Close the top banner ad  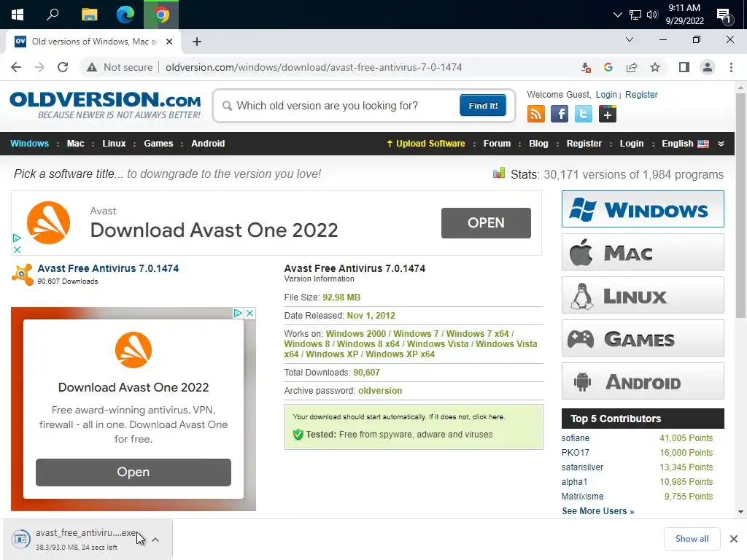click(17, 249)
